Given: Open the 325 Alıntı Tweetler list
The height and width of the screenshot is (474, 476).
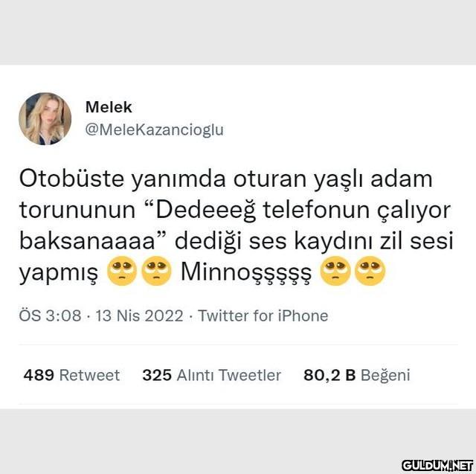Looking at the screenshot, I should click(x=211, y=375).
